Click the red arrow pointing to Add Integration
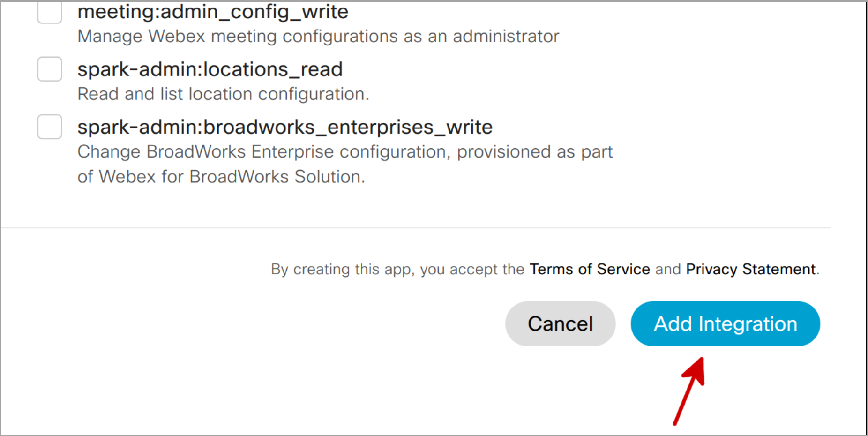Image resolution: width=868 pixels, height=436 pixels. (689, 389)
